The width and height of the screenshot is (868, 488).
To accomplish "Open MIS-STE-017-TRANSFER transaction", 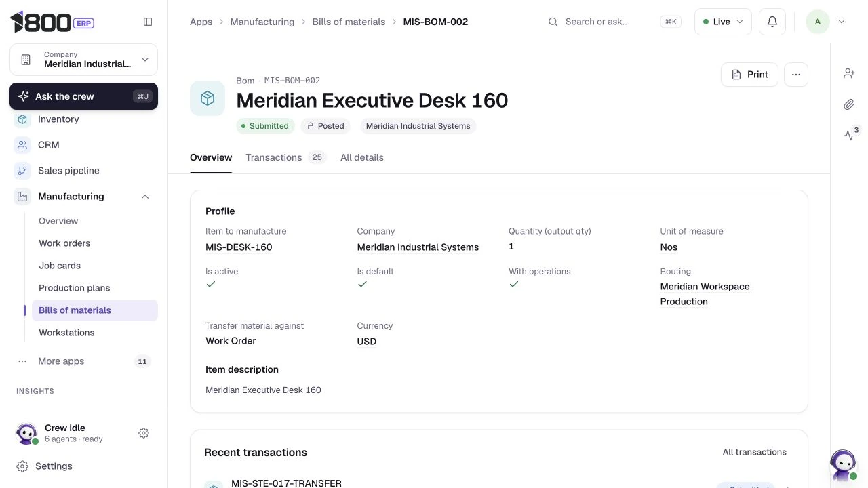I will [x=286, y=483].
